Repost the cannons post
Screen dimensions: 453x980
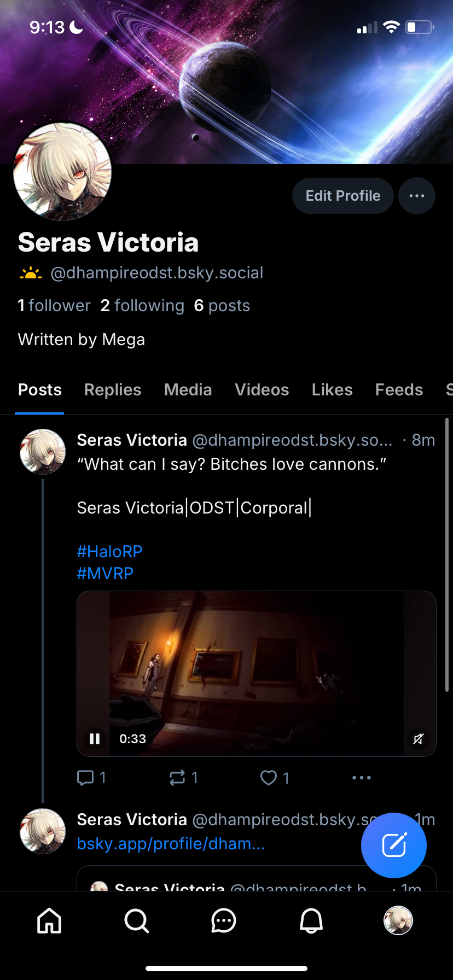pos(177,778)
